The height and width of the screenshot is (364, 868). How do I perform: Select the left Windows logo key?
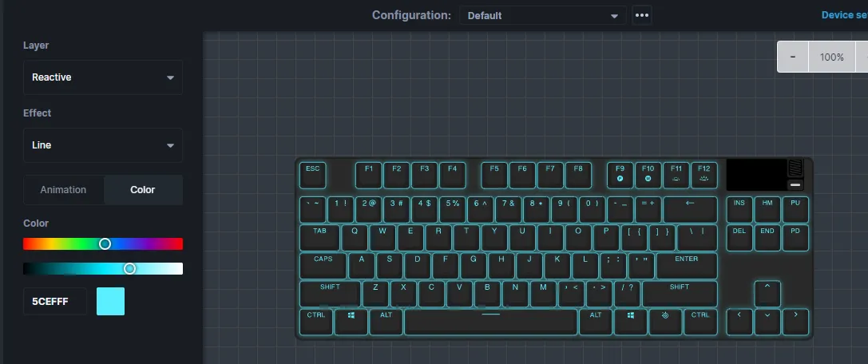pos(351,322)
